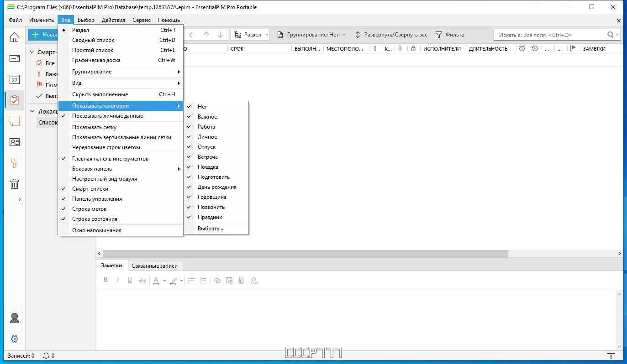
Task: Click the flag column header icon
Action: click(573, 48)
